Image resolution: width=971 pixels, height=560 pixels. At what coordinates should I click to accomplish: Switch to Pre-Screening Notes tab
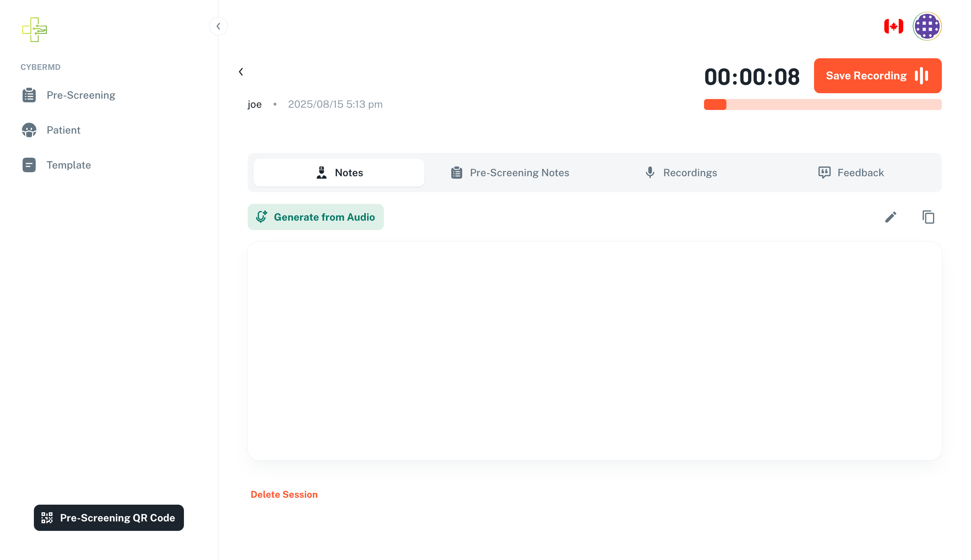pyautogui.click(x=510, y=173)
